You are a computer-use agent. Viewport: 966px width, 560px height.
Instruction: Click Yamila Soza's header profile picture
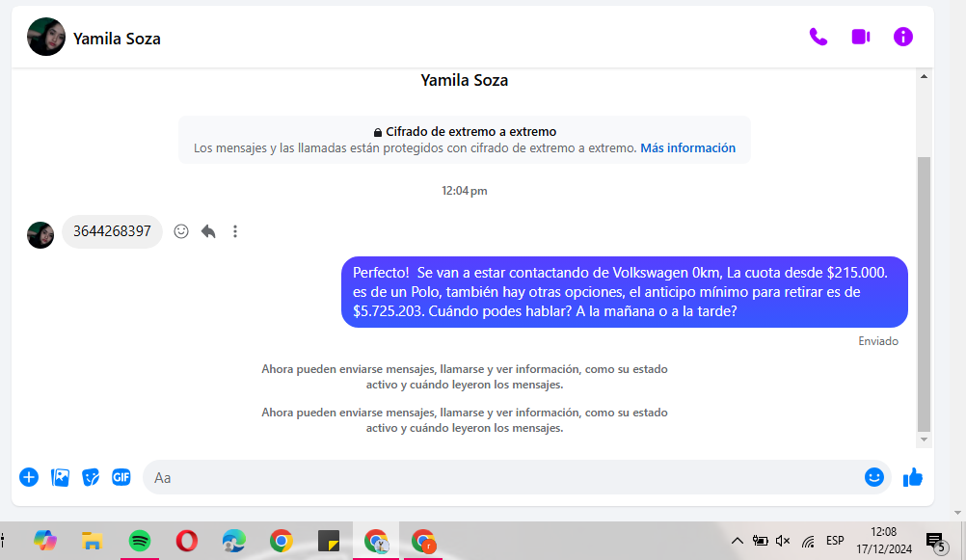[46, 38]
